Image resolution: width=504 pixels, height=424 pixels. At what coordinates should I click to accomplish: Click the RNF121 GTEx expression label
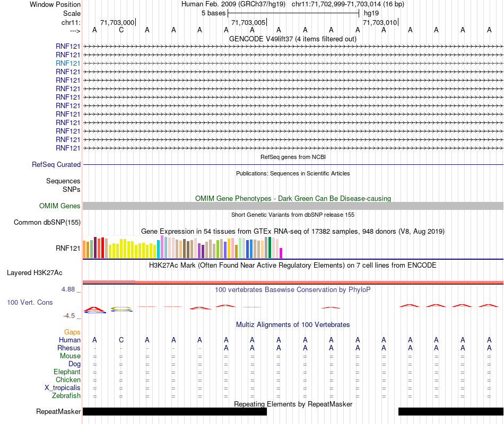coord(68,248)
